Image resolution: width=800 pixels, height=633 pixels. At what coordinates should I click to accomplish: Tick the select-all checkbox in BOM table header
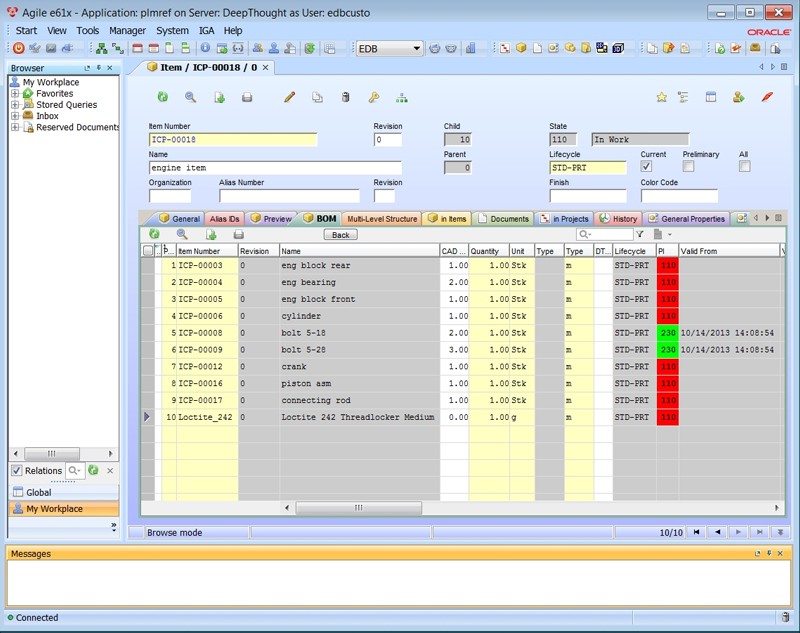[x=148, y=250]
